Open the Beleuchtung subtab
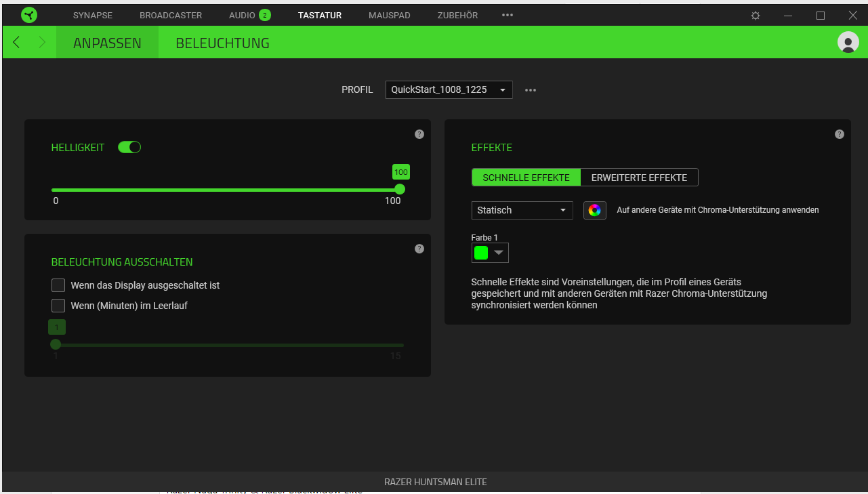868x494 pixels. tap(222, 43)
